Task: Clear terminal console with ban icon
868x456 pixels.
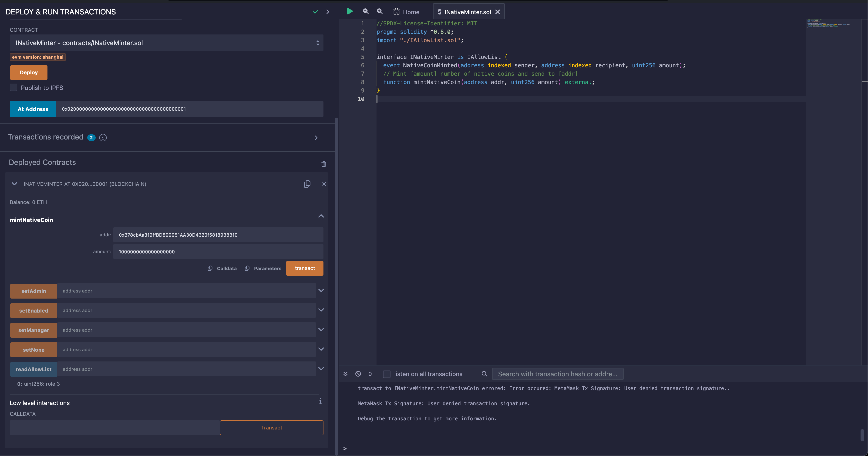Action: 358,374
